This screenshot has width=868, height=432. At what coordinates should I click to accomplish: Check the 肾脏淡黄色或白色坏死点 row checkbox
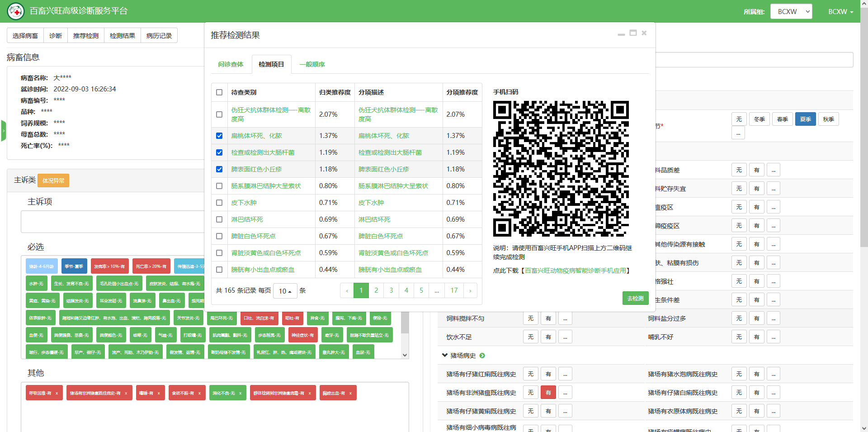click(219, 253)
